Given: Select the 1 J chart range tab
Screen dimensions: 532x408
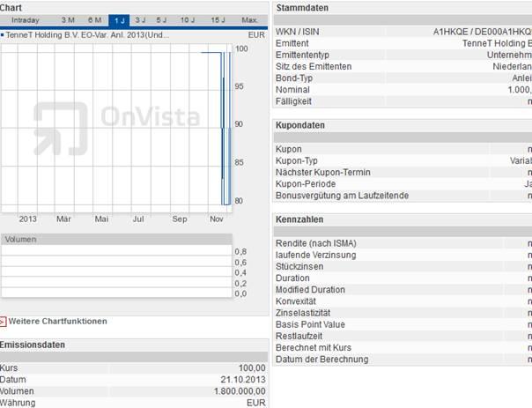Looking at the screenshot, I should coord(119,20).
